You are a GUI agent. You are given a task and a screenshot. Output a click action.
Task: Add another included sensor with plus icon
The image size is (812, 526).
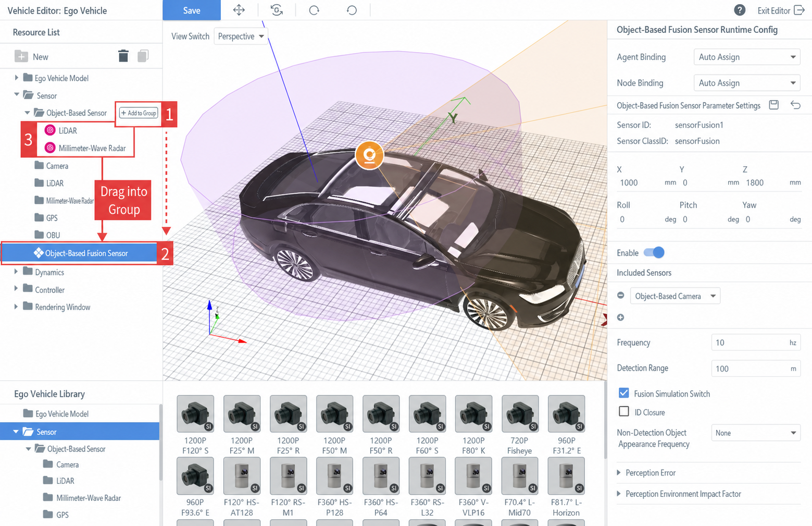click(620, 317)
